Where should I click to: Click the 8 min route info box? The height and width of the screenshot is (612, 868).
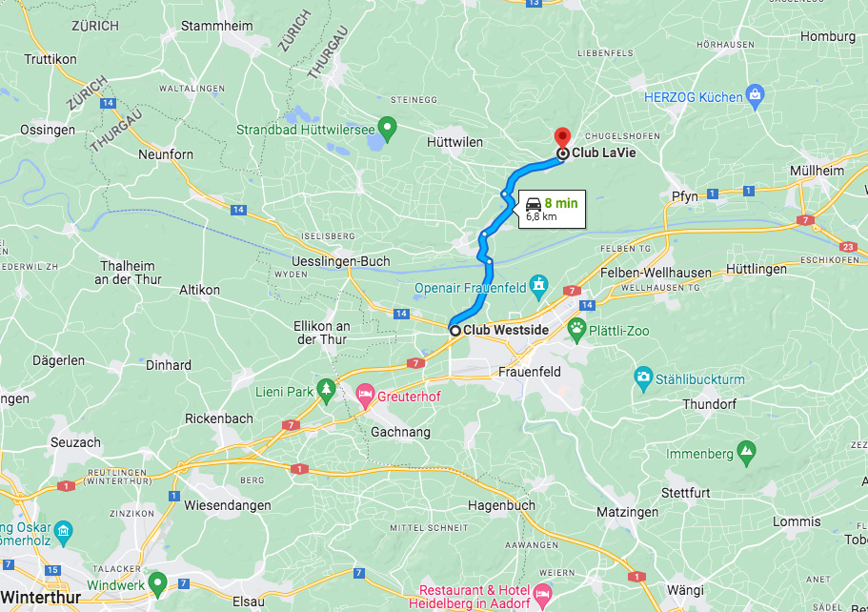(x=552, y=209)
